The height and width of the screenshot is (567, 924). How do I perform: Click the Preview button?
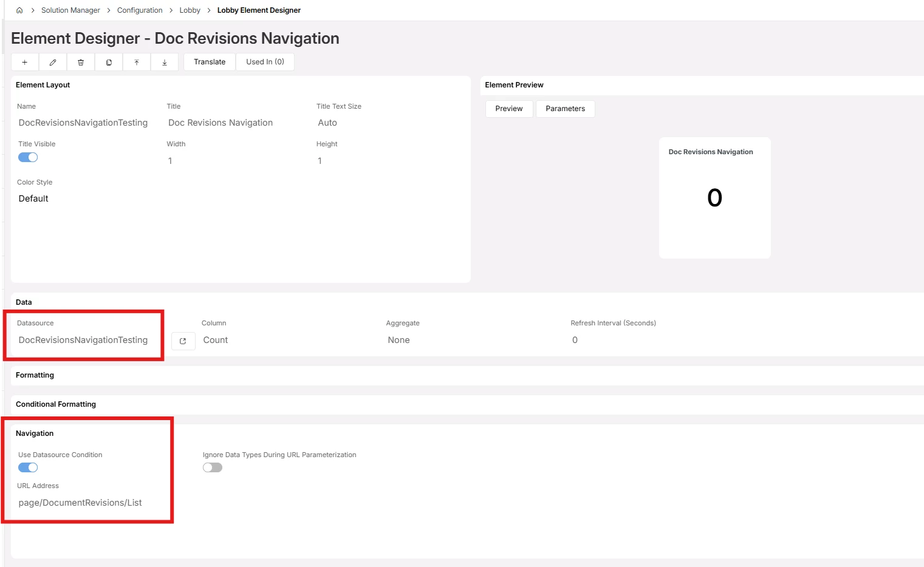[509, 109]
